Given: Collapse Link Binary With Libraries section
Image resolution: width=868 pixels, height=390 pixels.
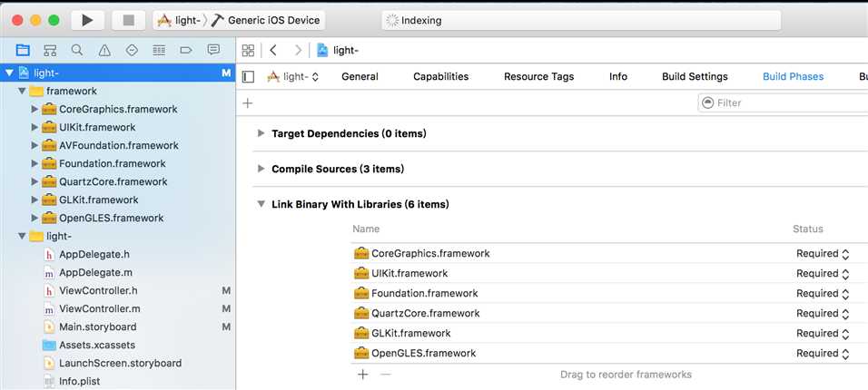Looking at the screenshot, I should 261,204.
